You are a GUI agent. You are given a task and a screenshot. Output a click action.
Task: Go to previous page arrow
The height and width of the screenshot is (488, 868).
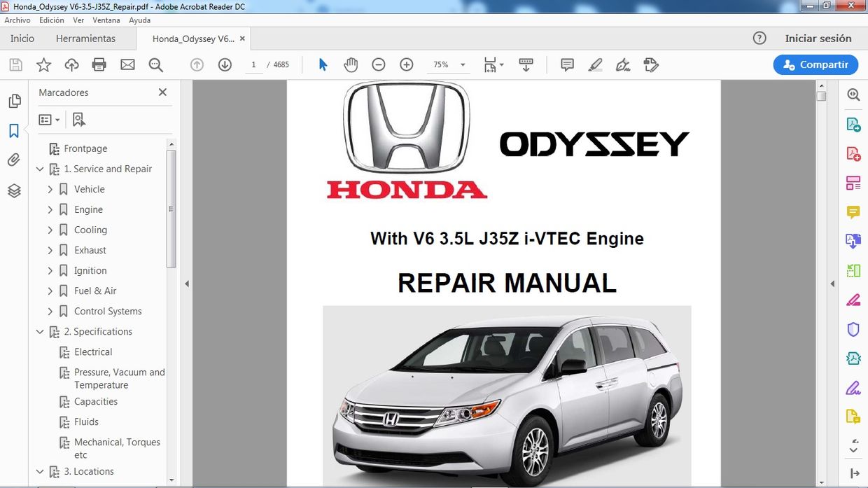pyautogui.click(x=197, y=64)
